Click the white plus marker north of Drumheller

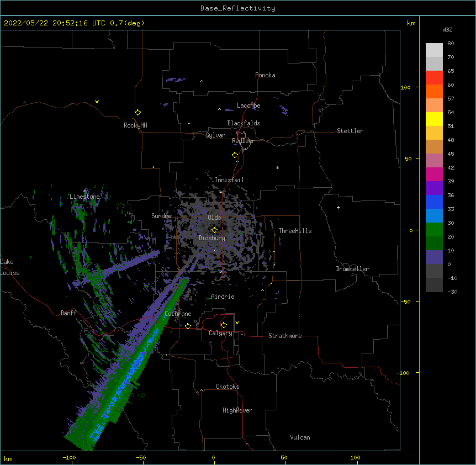(338, 207)
